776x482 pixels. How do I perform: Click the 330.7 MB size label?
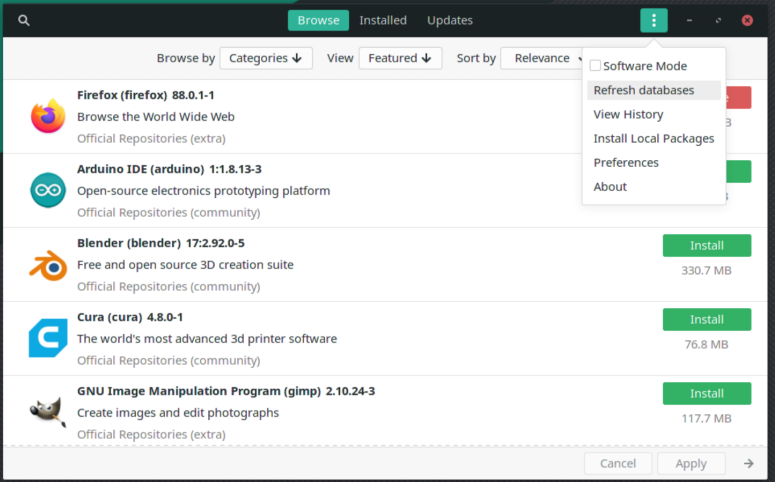706,271
